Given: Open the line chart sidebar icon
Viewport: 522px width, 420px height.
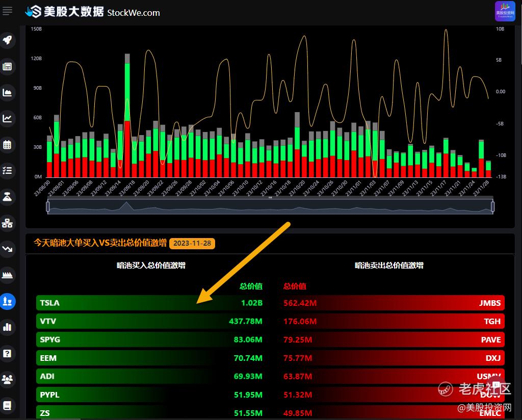Looking at the screenshot, I should tap(7, 118).
